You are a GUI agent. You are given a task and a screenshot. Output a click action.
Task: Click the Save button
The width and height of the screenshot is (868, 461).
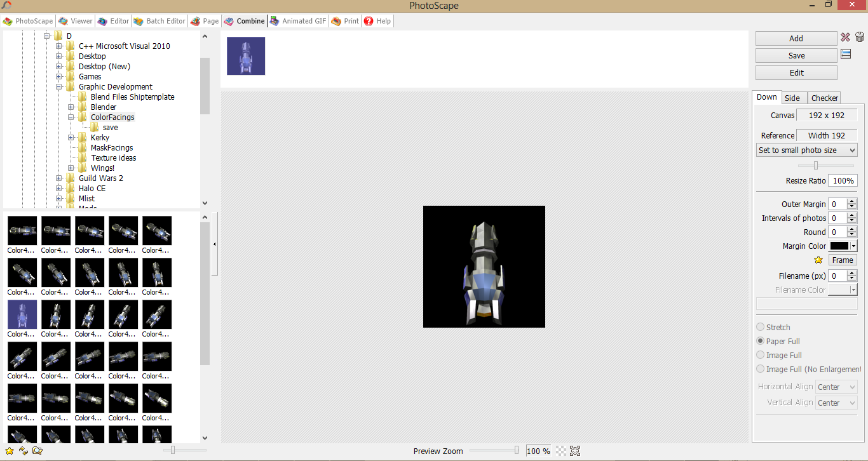tap(796, 55)
